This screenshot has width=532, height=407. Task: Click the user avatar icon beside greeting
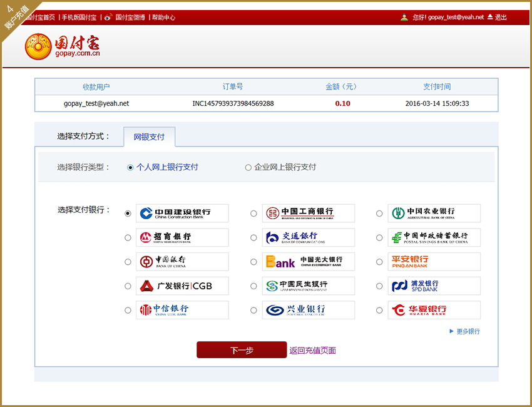pyautogui.click(x=404, y=17)
